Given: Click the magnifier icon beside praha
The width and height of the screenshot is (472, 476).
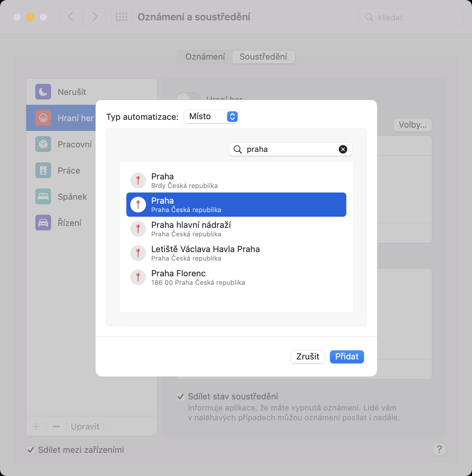Looking at the screenshot, I should pos(238,149).
